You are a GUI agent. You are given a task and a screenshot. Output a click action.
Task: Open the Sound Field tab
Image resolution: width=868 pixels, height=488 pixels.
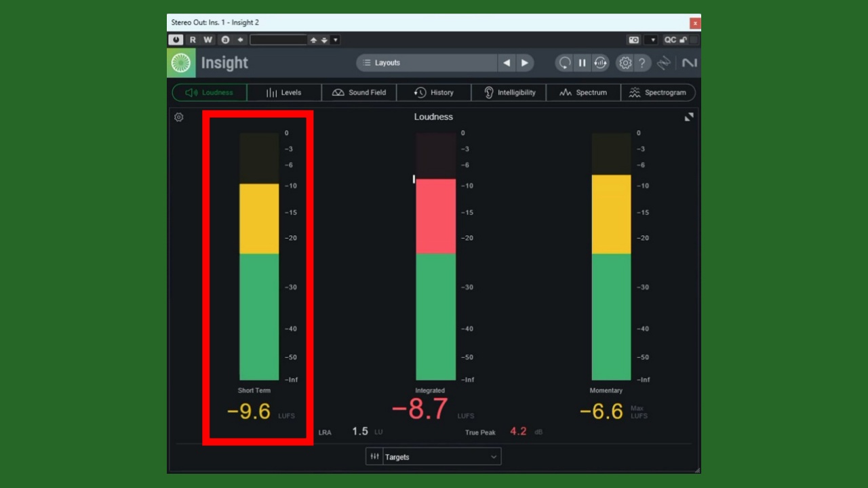coord(359,93)
